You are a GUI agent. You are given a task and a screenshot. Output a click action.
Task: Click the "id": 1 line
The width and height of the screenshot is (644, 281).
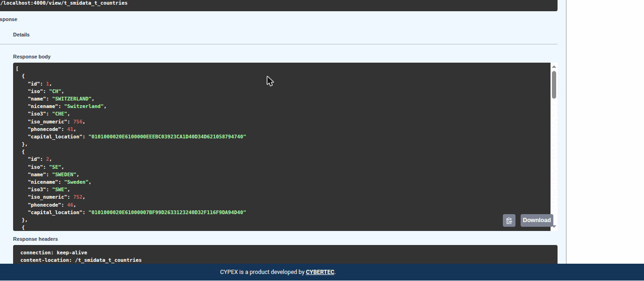(x=39, y=84)
